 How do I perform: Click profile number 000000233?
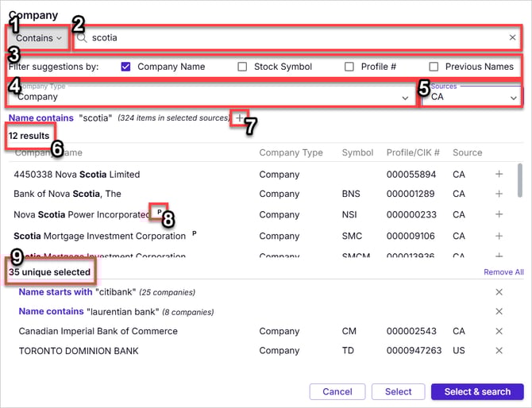tap(411, 214)
